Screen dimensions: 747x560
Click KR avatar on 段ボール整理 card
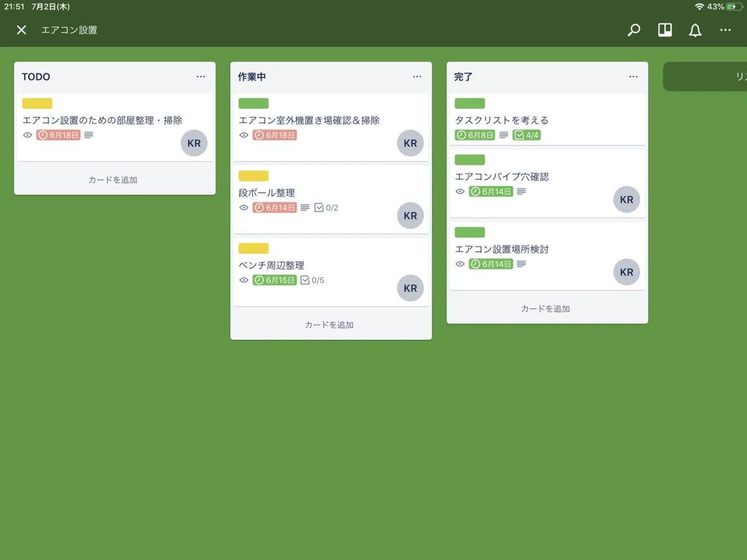(410, 216)
